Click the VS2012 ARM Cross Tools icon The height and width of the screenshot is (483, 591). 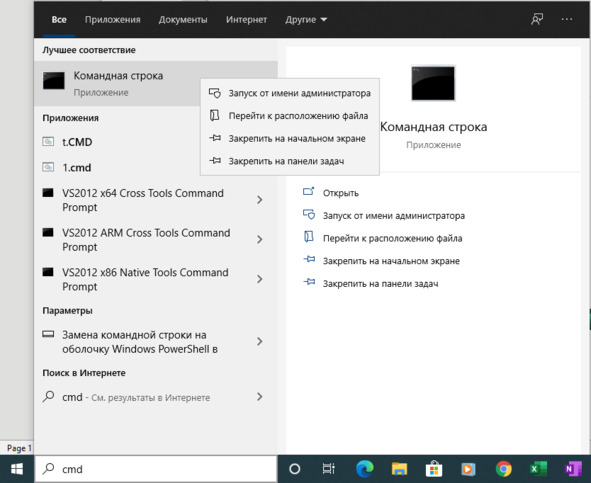click(48, 232)
